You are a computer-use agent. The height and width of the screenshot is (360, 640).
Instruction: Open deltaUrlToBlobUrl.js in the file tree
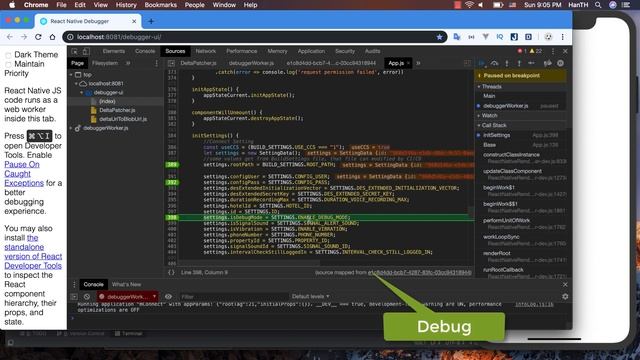coord(123,119)
